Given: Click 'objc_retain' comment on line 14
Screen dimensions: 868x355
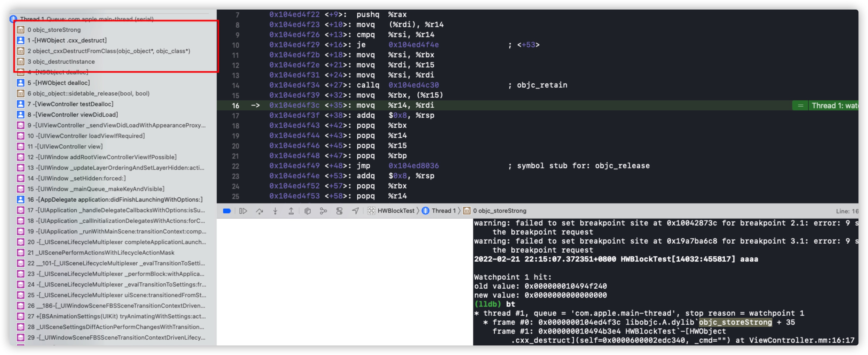Looking at the screenshot, I should [542, 85].
